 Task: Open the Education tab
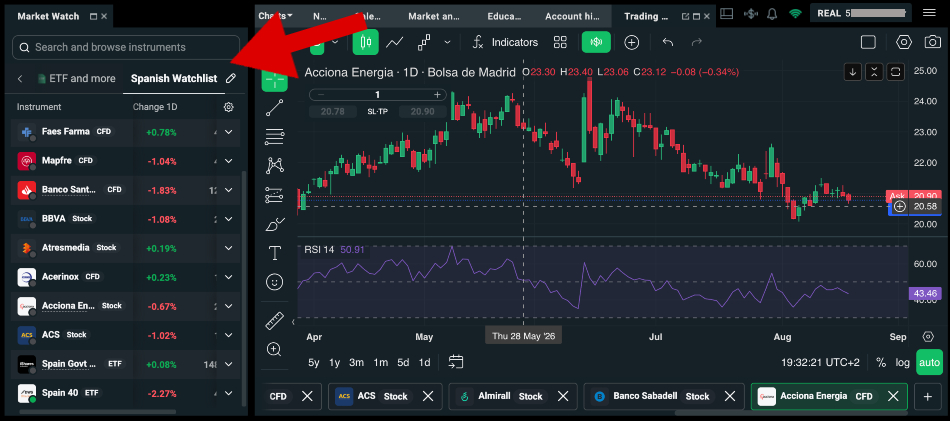pyautogui.click(x=504, y=16)
